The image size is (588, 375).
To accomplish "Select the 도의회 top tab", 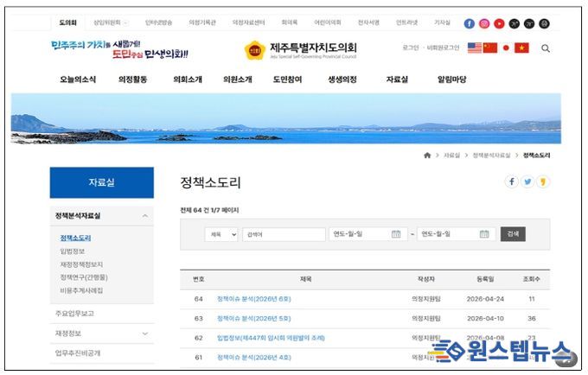I will click(x=68, y=23).
